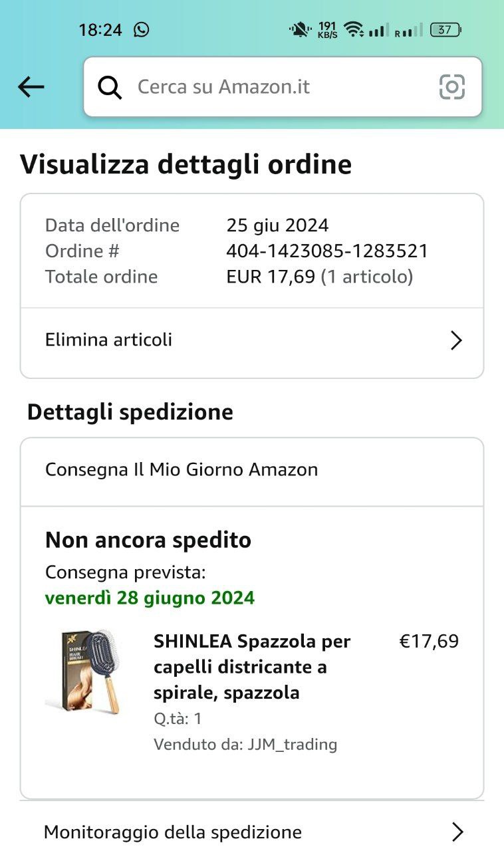
Task: Open the camera lens scan icon
Action: click(451, 87)
